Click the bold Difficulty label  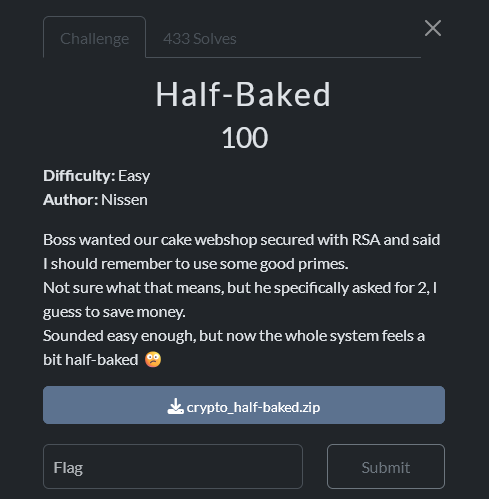coord(79,176)
